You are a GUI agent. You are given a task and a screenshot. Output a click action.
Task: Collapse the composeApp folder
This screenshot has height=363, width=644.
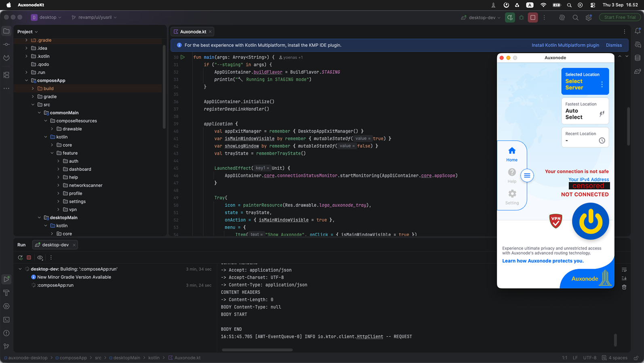point(27,81)
